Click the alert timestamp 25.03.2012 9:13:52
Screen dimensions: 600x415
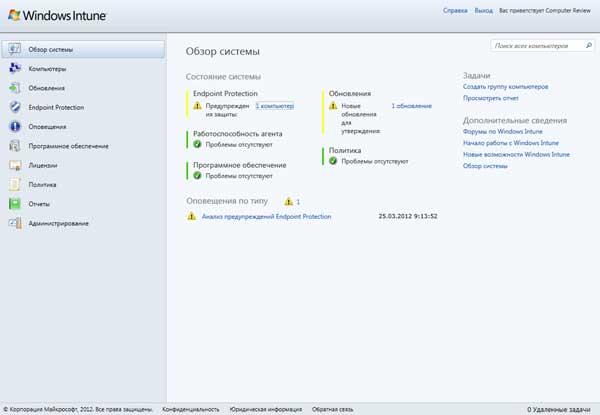tap(408, 216)
